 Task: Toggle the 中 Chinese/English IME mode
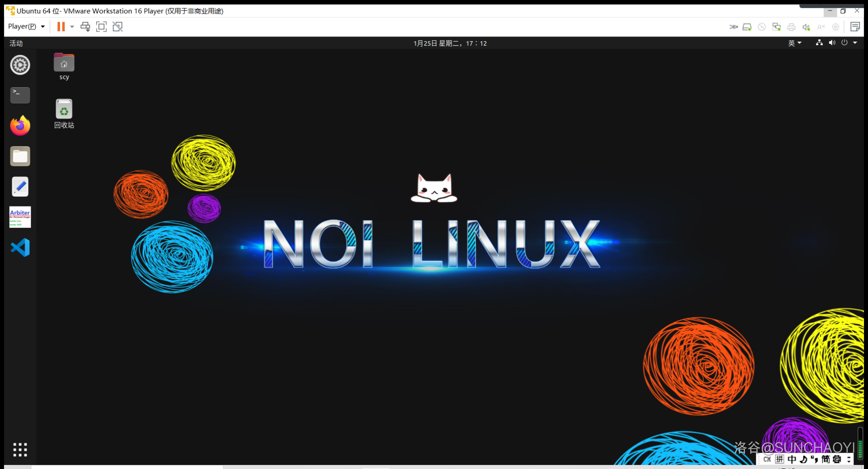(792, 460)
